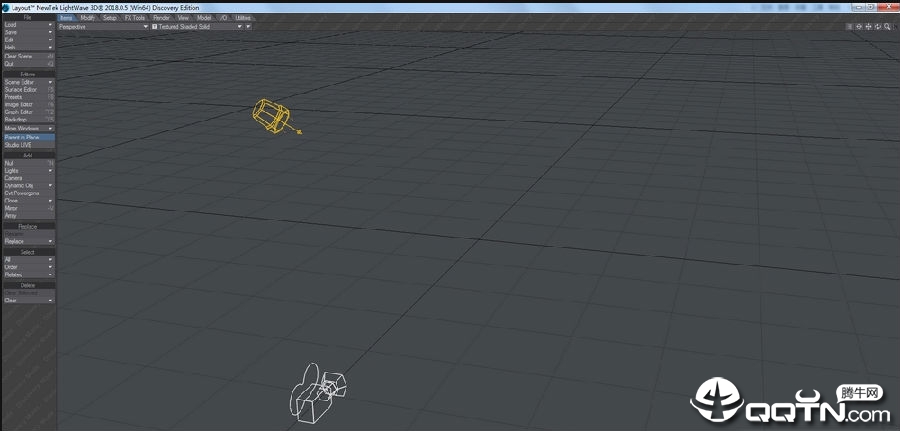Viewport: 900px width, 431px height.
Task: Open the Presets panel
Action: pos(29,97)
